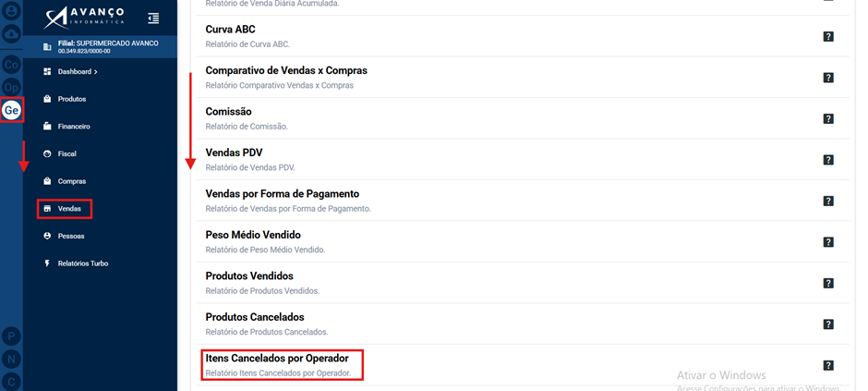Open help icon for Curva ABC report
The image size is (868, 391).
pos(828,37)
